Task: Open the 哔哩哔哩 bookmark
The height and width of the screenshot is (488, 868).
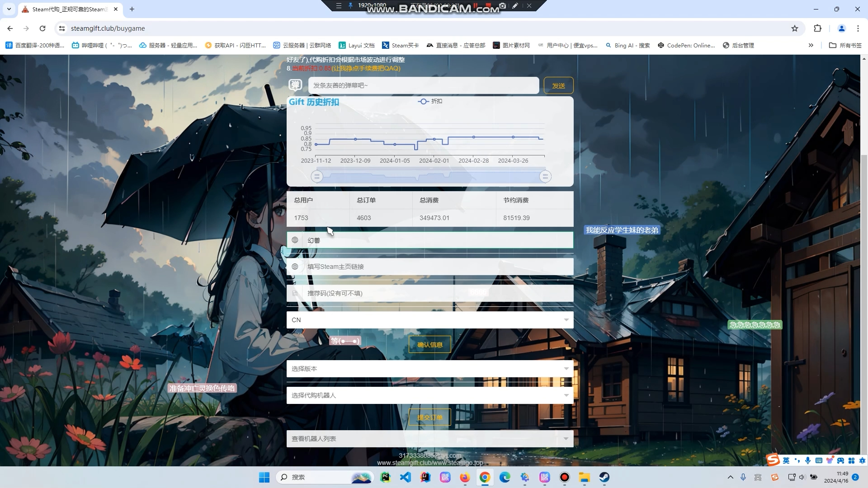Action: (102, 45)
